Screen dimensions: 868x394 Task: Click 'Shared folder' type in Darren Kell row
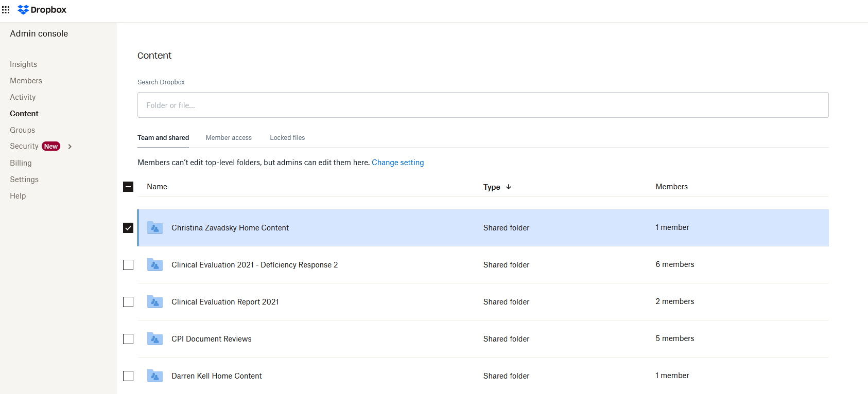coord(507,376)
